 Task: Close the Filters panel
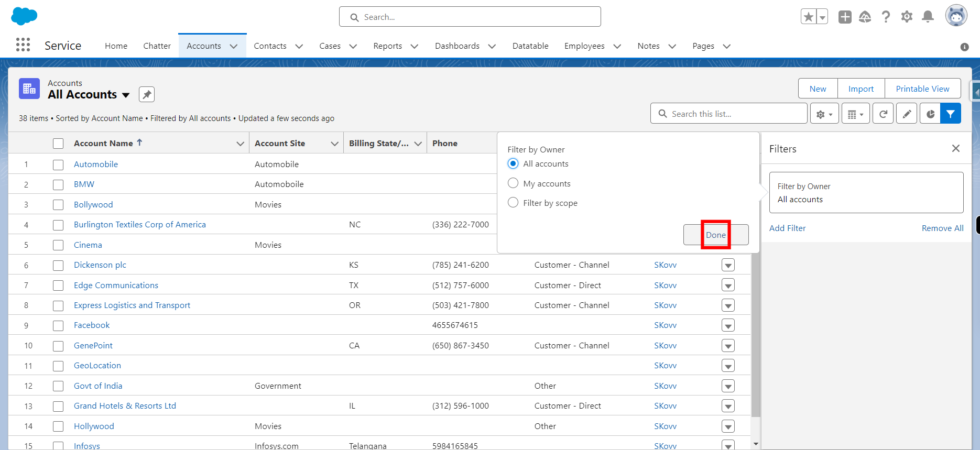[x=956, y=148]
